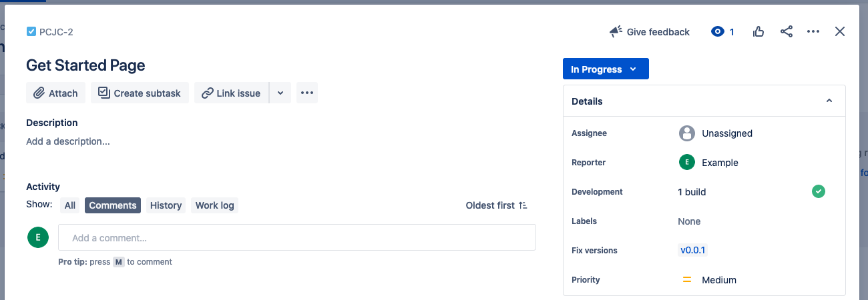Click the thumbs-up vote icon
The height and width of the screenshot is (300, 868).
[758, 31]
